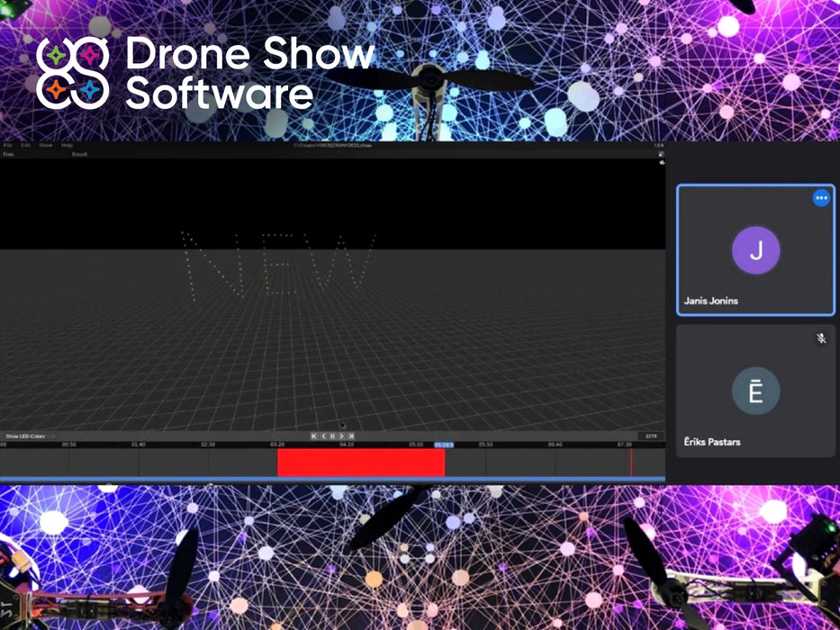The image size is (840, 630).
Task: Open the Show menu
Action: (45, 145)
